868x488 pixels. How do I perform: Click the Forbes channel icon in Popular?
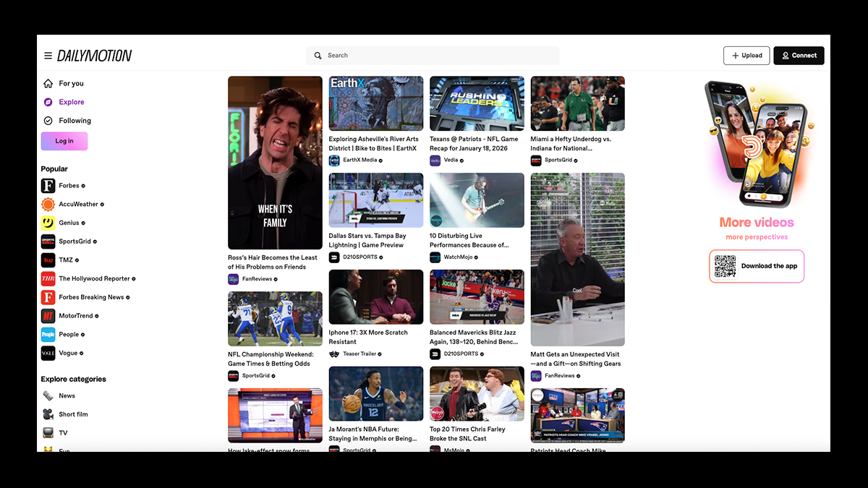tap(48, 186)
